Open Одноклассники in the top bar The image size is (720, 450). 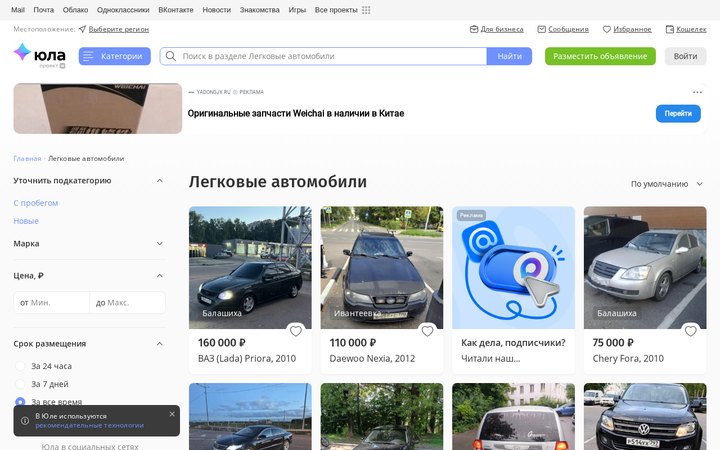123,10
